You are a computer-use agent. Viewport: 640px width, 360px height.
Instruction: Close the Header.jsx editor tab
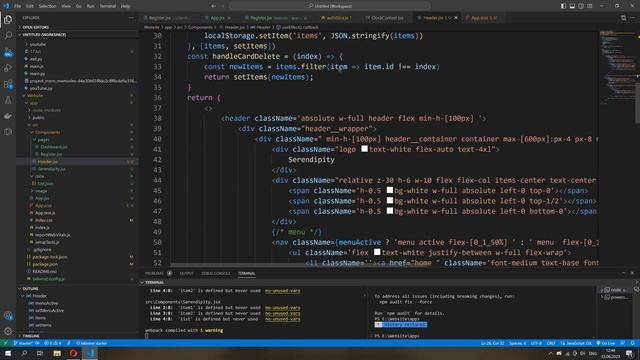coord(456,18)
